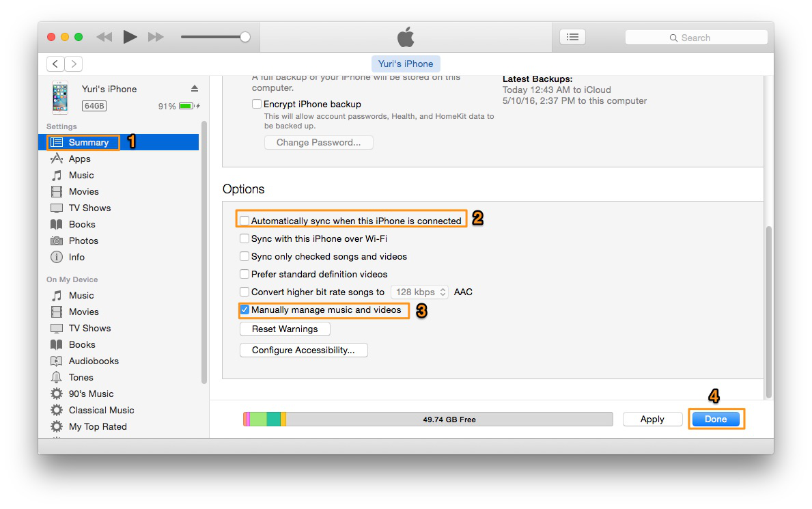Open the 128 kbps bit rate dropdown
This screenshot has height=509, width=812.
[419, 292]
